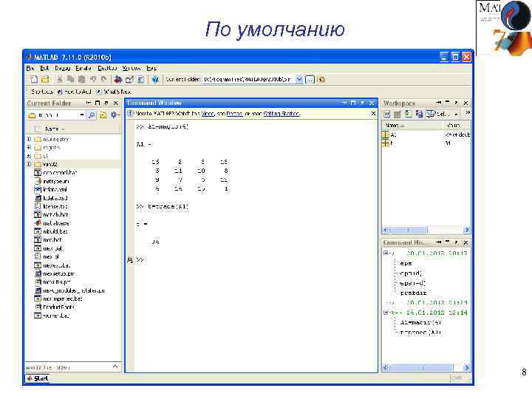
Task: Click the browse-for-folder button beside the path field
Action: pyautogui.click(x=310, y=79)
